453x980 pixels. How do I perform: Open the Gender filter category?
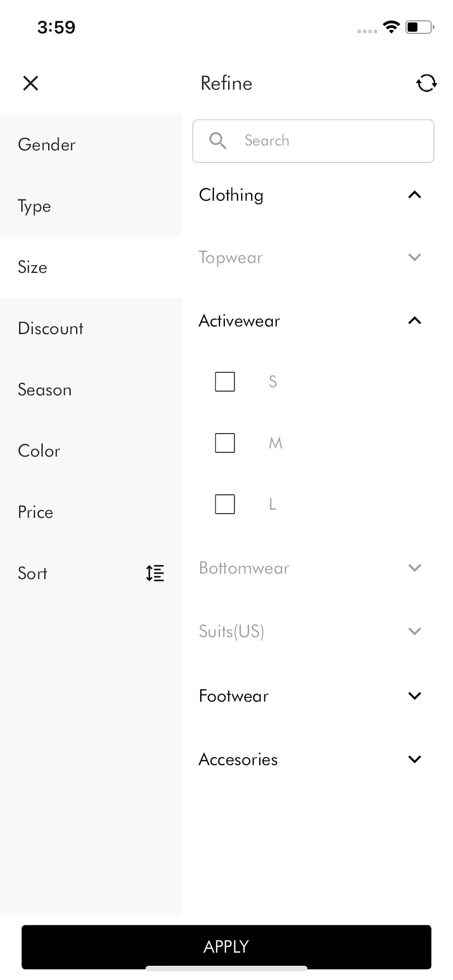pos(91,144)
